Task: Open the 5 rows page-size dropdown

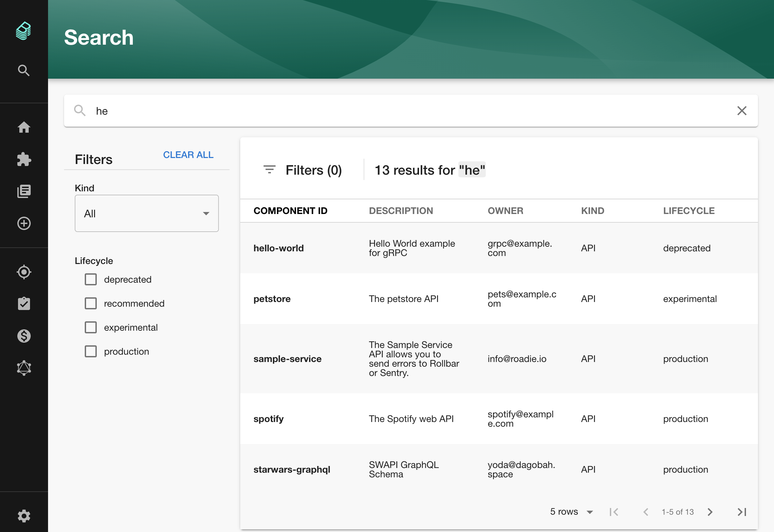Action: pyautogui.click(x=571, y=512)
